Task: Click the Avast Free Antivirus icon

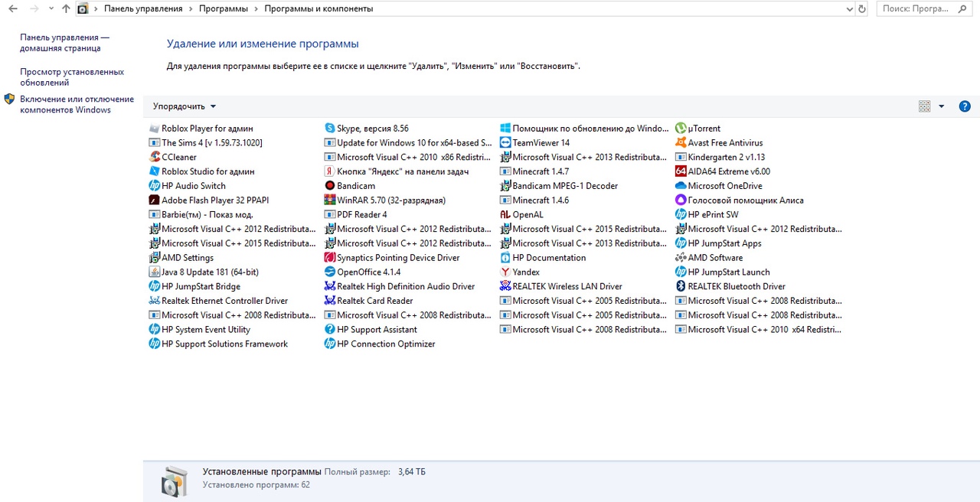Action: (x=681, y=143)
